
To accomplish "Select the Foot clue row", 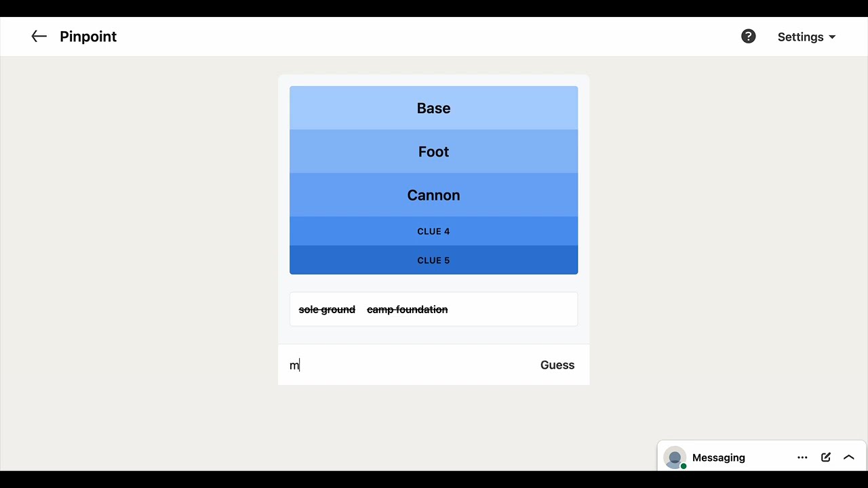I will [x=434, y=151].
